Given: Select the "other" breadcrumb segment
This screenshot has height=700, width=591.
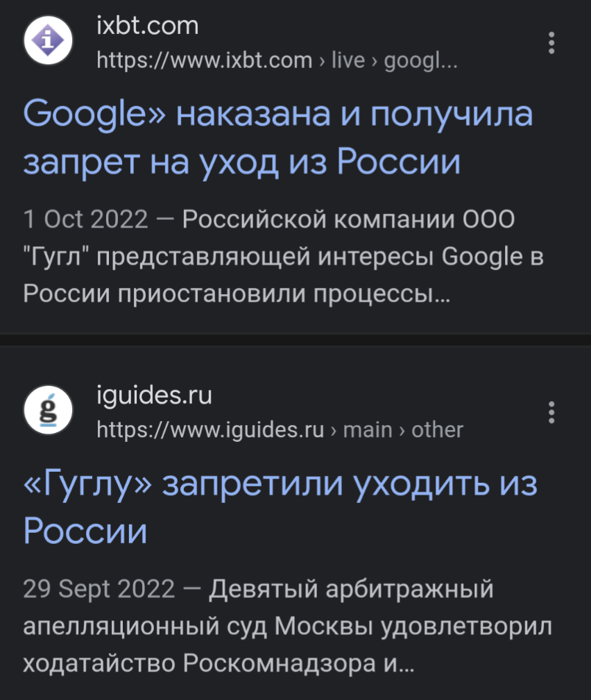Looking at the screenshot, I should 437,430.
